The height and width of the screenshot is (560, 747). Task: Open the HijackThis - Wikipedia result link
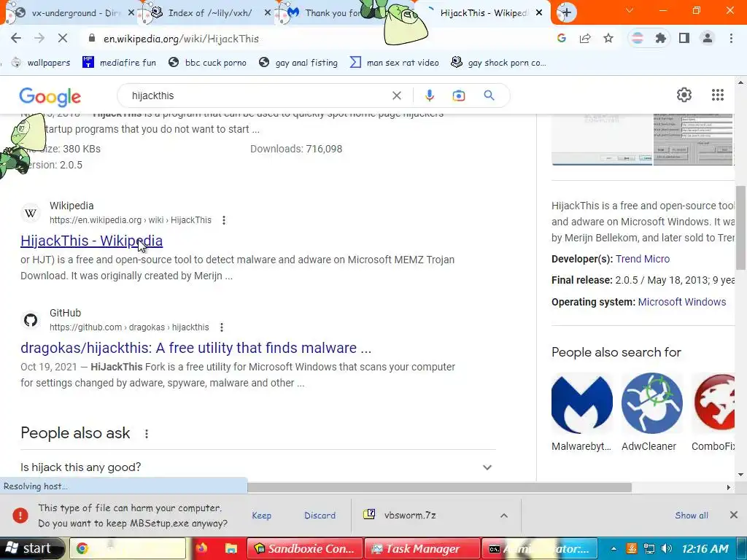[x=91, y=241]
